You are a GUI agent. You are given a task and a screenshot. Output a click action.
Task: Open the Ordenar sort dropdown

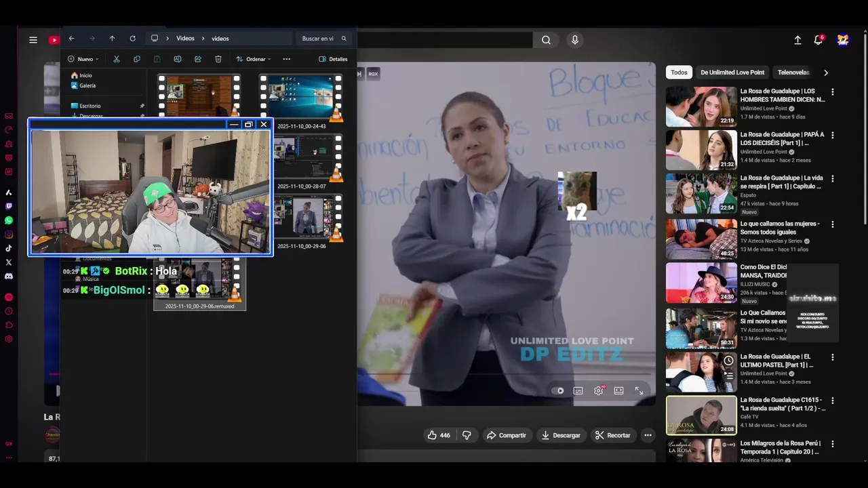point(253,59)
